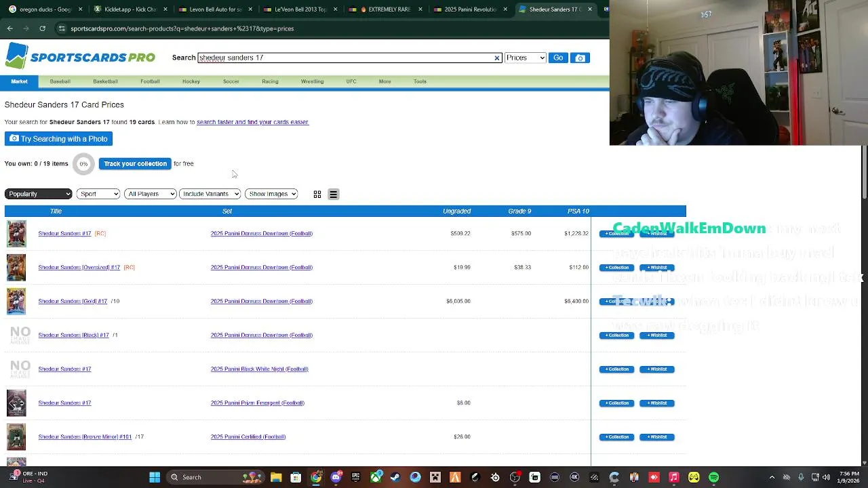Open the Hockey menu
This screenshot has height=488, width=868.
tap(191, 81)
